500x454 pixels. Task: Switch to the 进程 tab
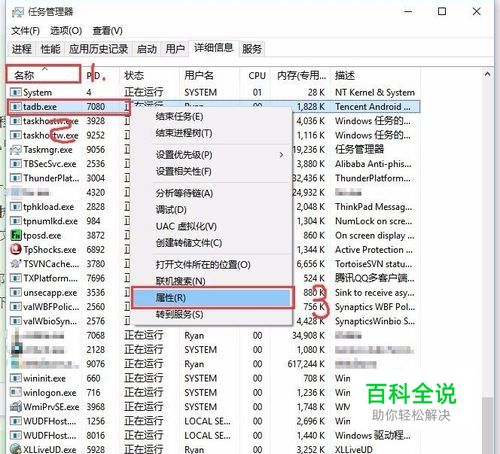[x=22, y=49]
